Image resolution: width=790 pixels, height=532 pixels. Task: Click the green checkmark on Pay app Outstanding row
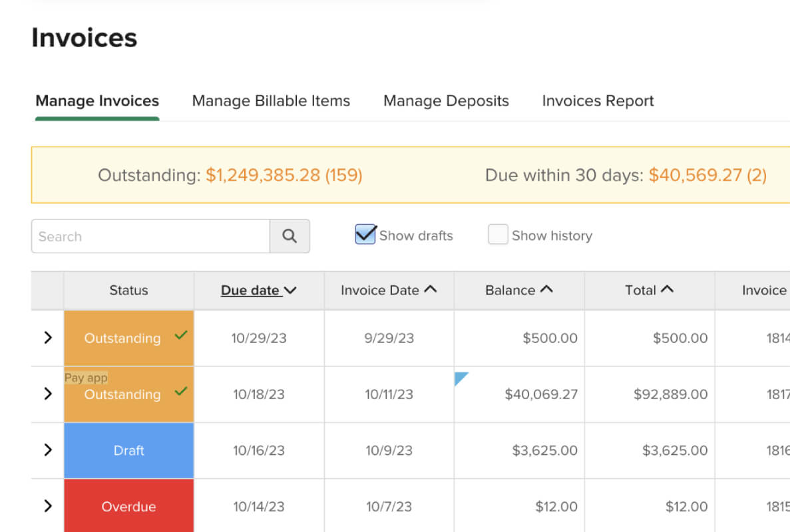click(x=181, y=391)
